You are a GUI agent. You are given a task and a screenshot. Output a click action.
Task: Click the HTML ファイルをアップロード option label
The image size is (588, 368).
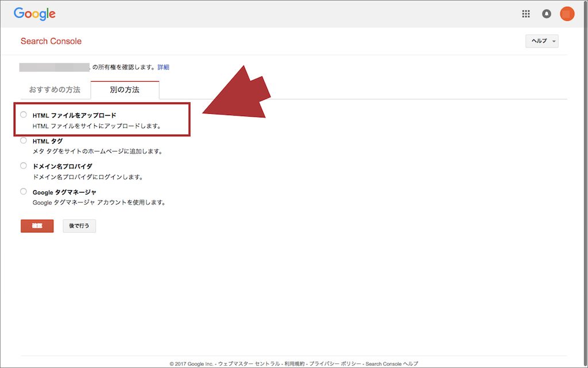(x=75, y=115)
